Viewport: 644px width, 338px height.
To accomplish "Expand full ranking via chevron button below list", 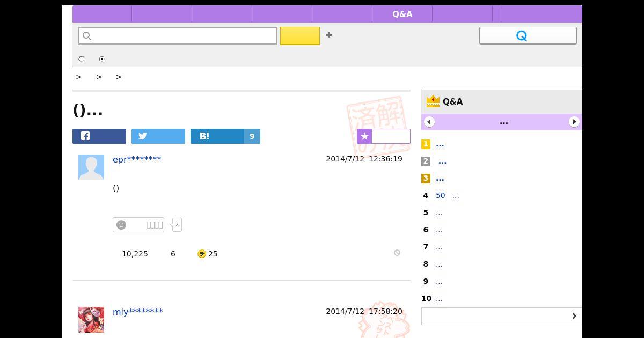I will [502, 316].
